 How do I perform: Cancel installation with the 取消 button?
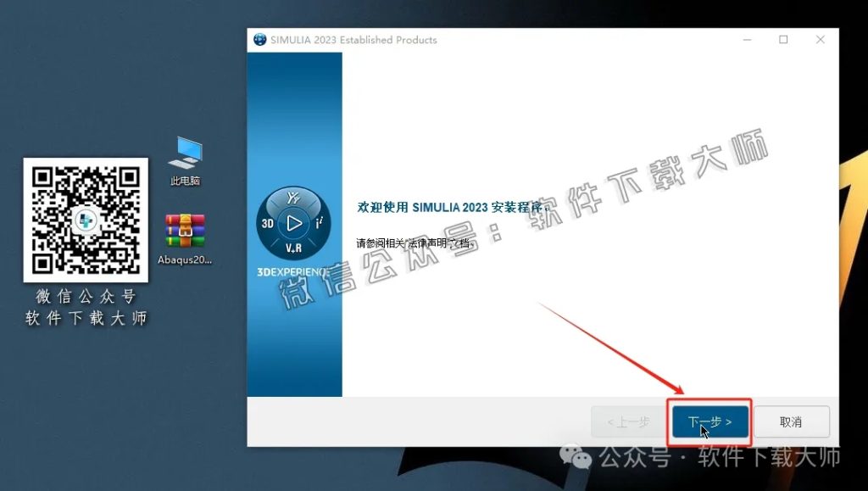(x=792, y=421)
